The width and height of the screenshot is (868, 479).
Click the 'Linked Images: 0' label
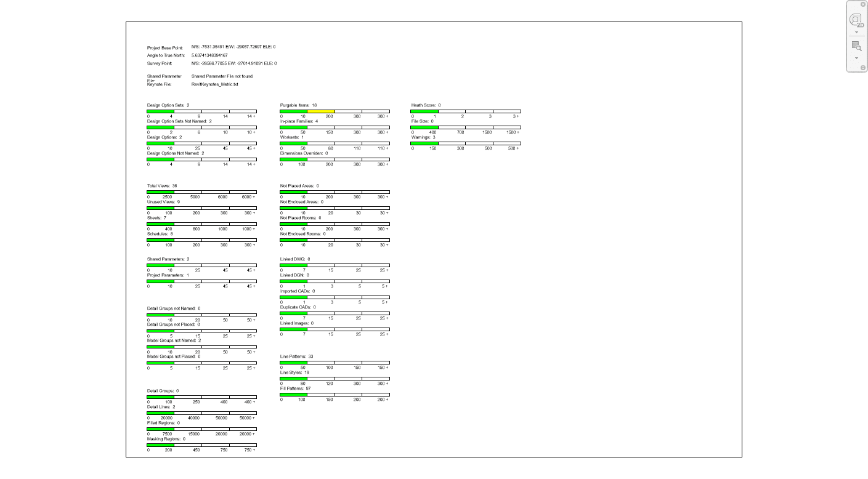pos(297,323)
